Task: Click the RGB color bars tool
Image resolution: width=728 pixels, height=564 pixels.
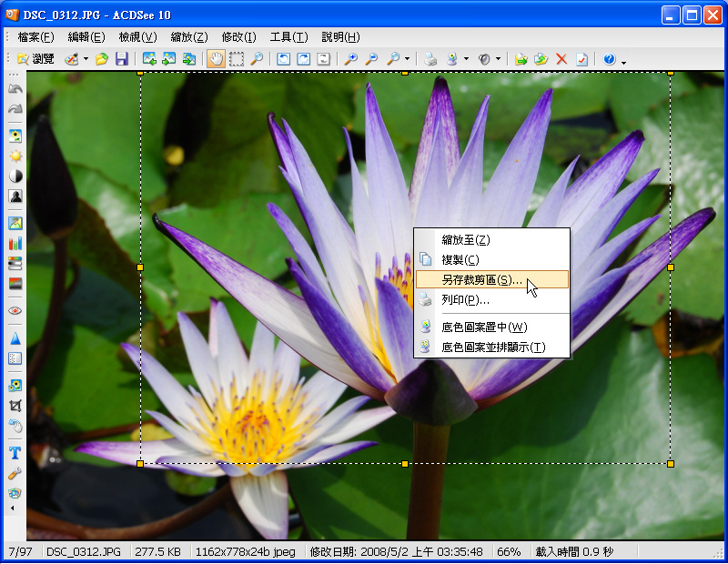Action: click(x=15, y=244)
